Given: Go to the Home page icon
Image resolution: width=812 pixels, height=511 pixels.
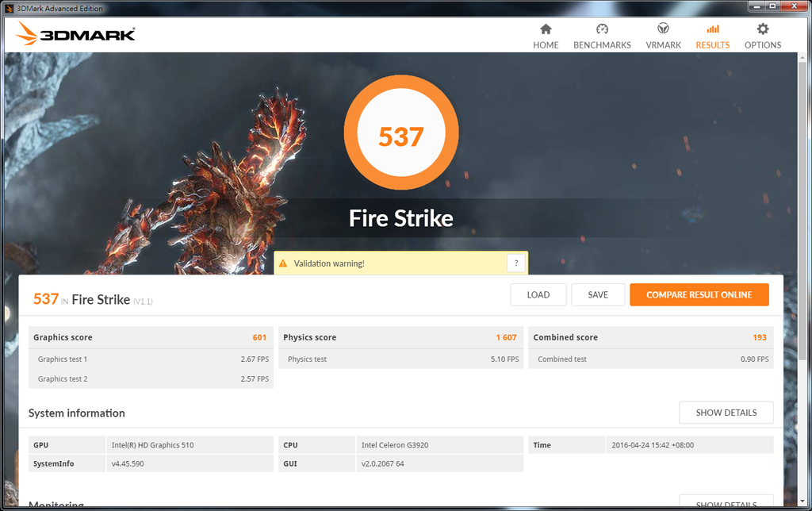Looking at the screenshot, I should coord(546,29).
